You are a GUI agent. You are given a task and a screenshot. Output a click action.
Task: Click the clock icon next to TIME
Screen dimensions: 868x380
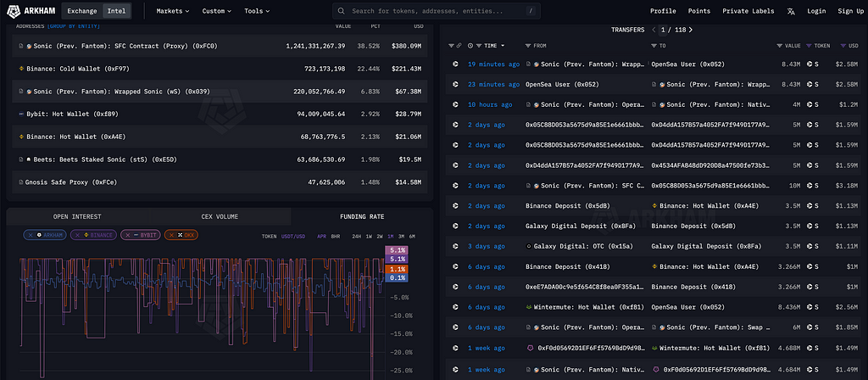[470, 46]
